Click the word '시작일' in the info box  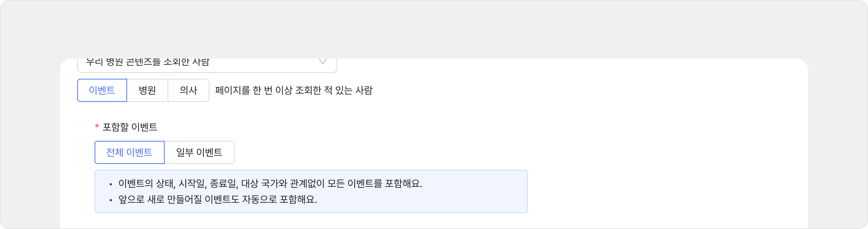point(192,184)
